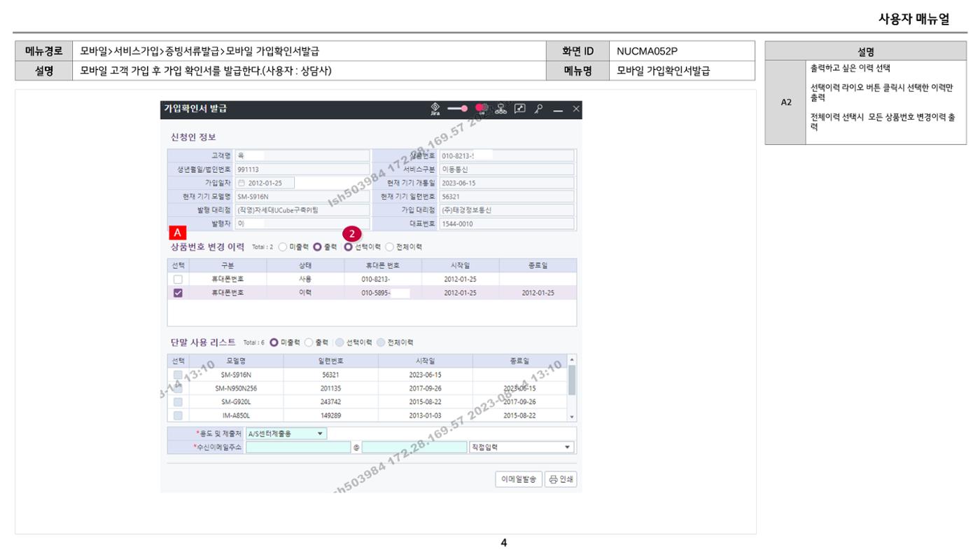Click the 사용 status cell

pos(305,279)
